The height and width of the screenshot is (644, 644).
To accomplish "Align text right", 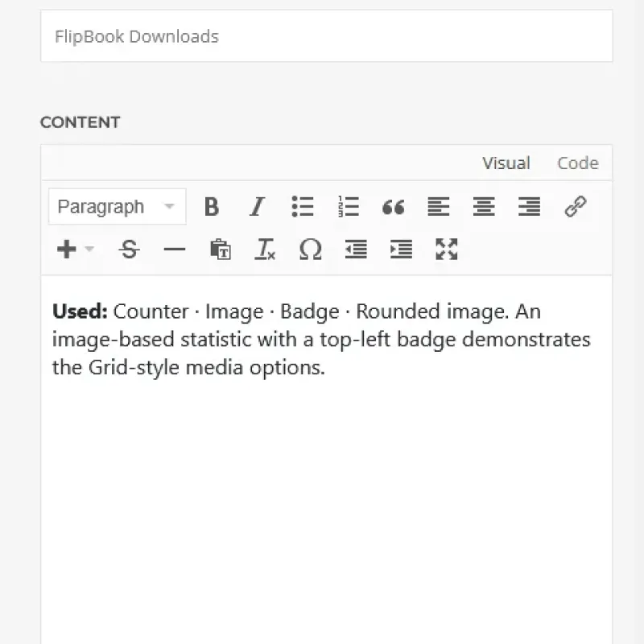I will pos(529,206).
